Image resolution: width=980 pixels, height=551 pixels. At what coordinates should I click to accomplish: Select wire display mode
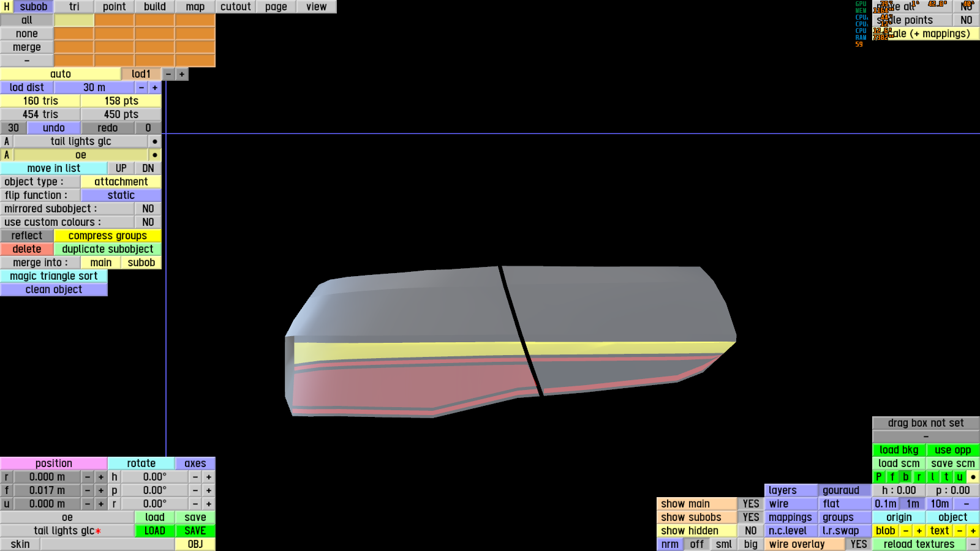[x=791, y=504]
